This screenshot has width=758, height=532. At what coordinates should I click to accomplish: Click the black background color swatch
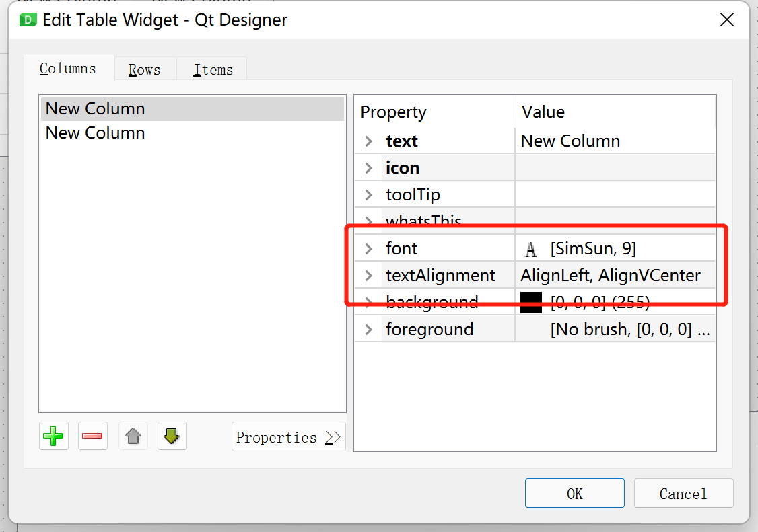(531, 302)
